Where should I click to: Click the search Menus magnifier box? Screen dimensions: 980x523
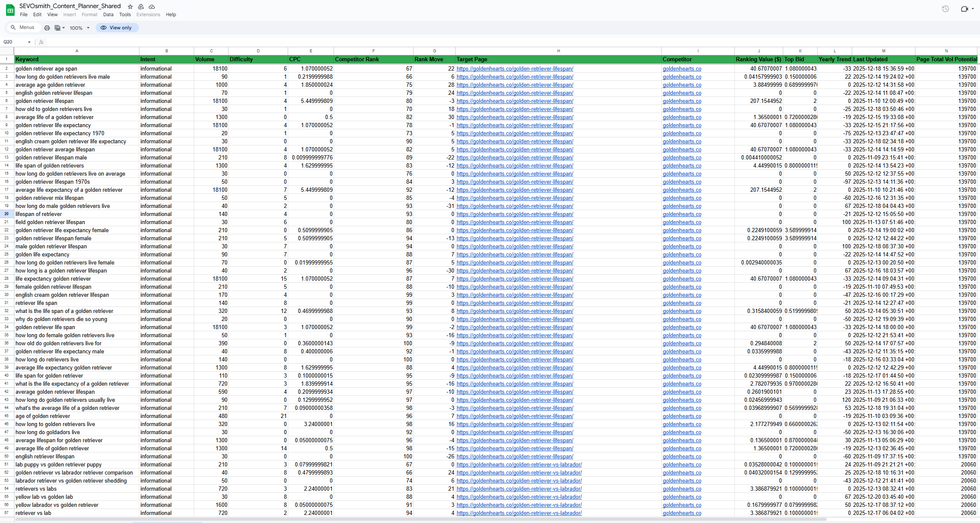pyautogui.click(x=23, y=28)
